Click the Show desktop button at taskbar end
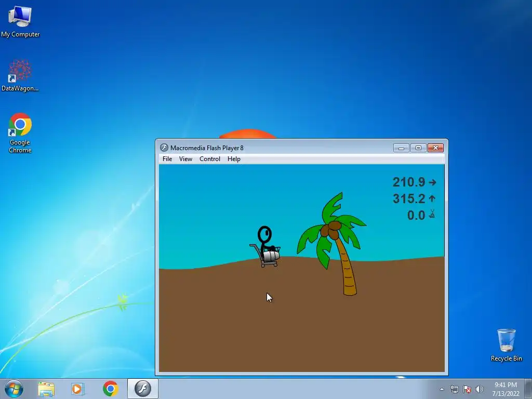Viewport: 532px width, 399px height. (528, 389)
